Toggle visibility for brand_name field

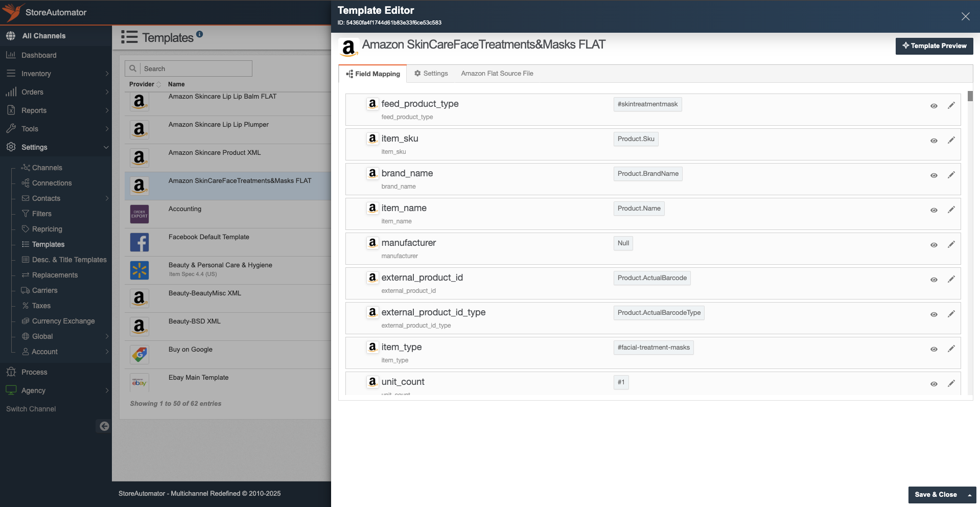click(934, 175)
